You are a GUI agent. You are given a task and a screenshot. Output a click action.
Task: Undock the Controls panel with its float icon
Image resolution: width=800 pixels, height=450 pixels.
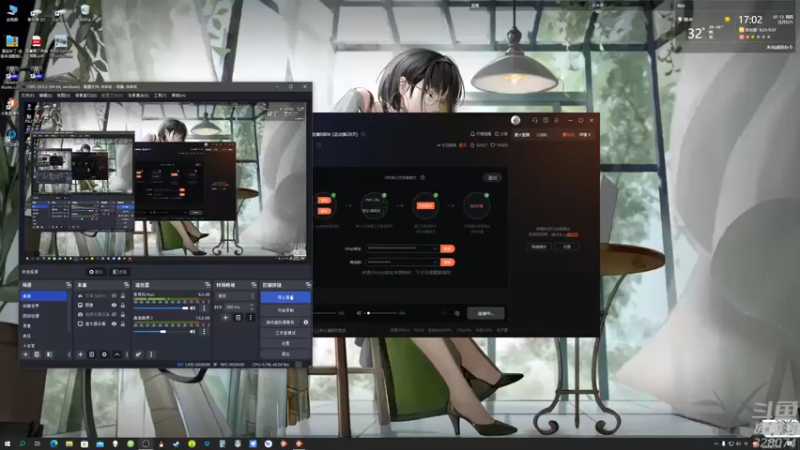(x=308, y=285)
